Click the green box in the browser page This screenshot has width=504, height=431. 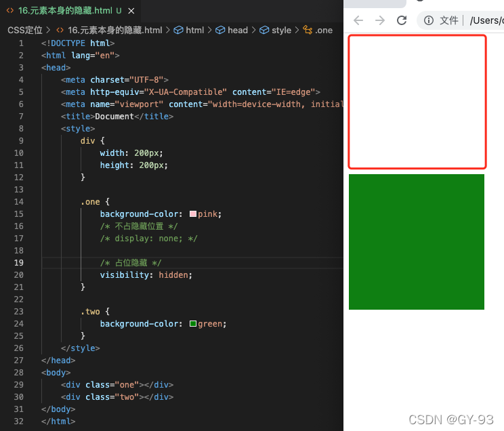click(416, 242)
